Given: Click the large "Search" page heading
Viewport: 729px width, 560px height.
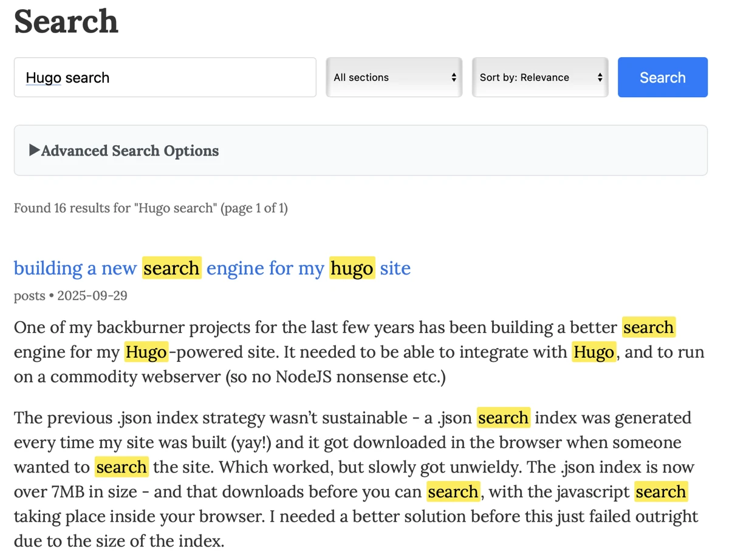Looking at the screenshot, I should click(66, 21).
